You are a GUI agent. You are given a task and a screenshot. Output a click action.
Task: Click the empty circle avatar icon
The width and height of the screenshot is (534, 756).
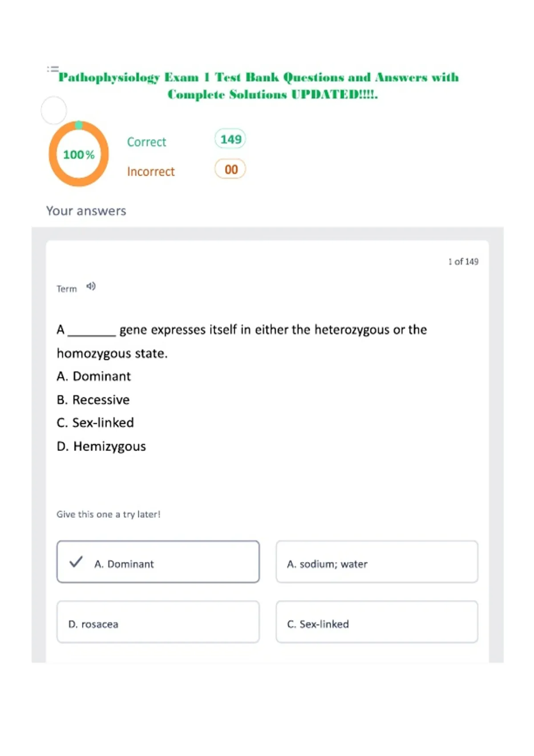tap(54, 110)
